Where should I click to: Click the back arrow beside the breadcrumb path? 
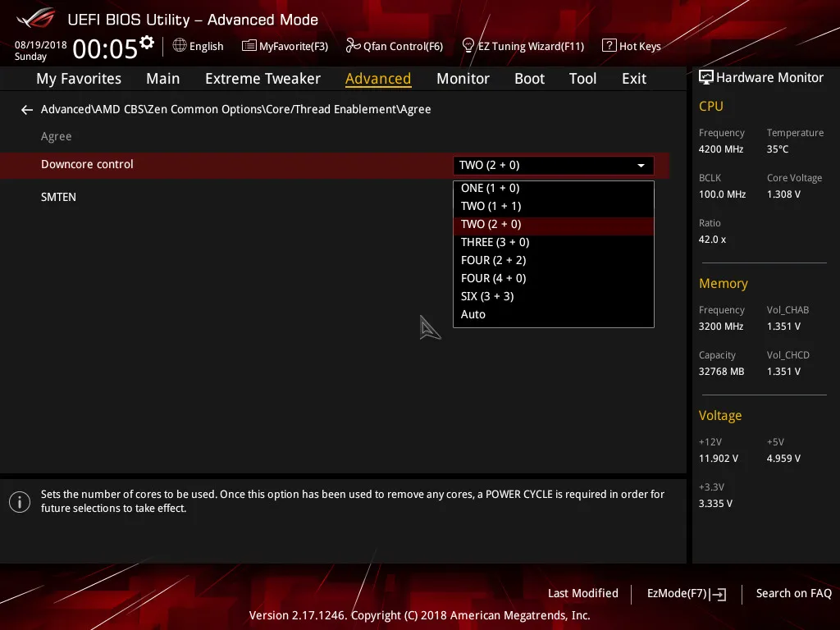[x=27, y=110]
